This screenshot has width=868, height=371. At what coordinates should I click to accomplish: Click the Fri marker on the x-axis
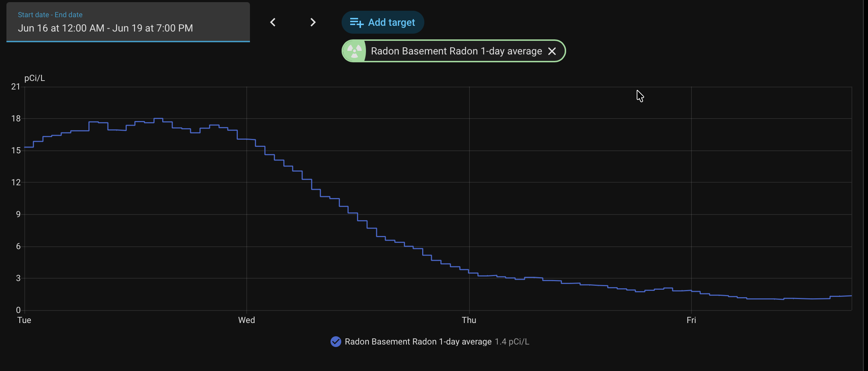point(691,320)
